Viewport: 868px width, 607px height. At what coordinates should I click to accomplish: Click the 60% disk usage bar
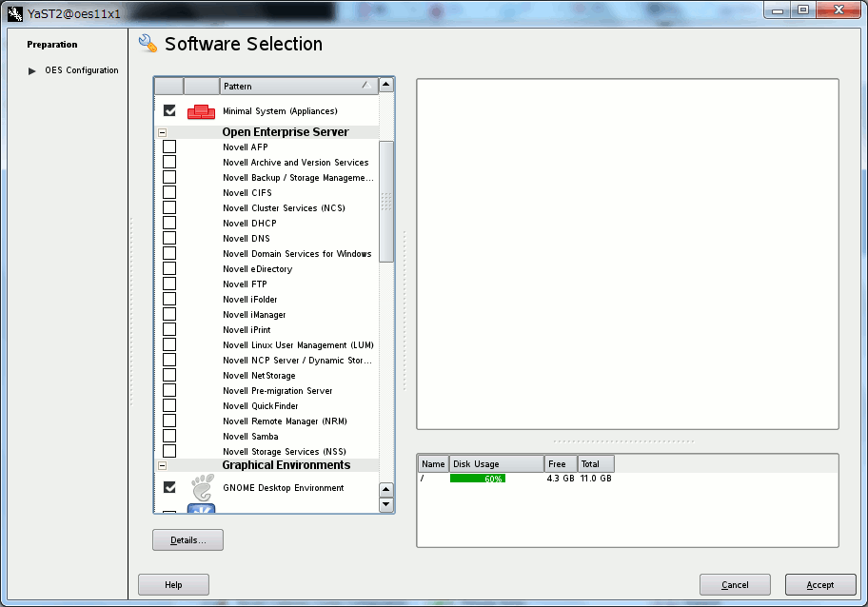(x=477, y=478)
